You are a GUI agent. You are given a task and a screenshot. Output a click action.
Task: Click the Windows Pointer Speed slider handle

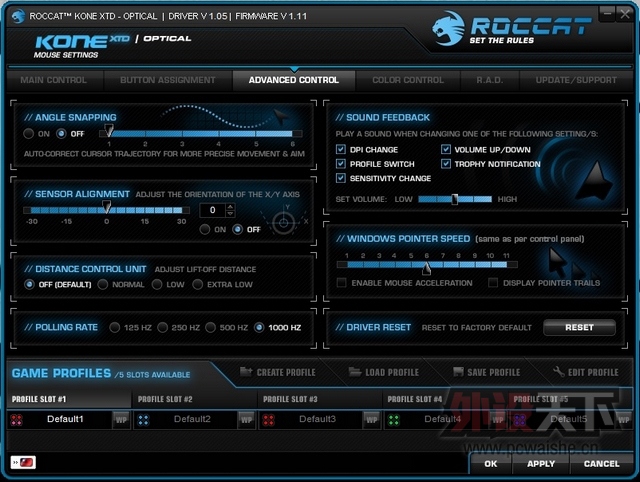click(x=427, y=268)
